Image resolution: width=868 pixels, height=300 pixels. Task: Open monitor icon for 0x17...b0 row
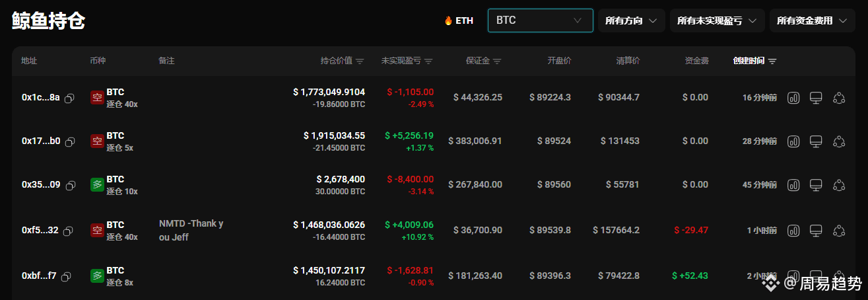(x=816, y=141)
